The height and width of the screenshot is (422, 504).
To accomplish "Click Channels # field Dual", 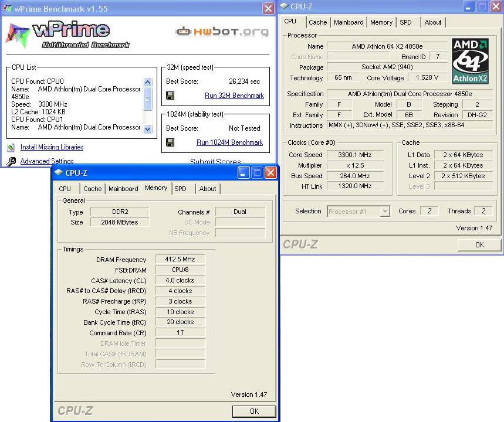I will click(x=240, y=212).
